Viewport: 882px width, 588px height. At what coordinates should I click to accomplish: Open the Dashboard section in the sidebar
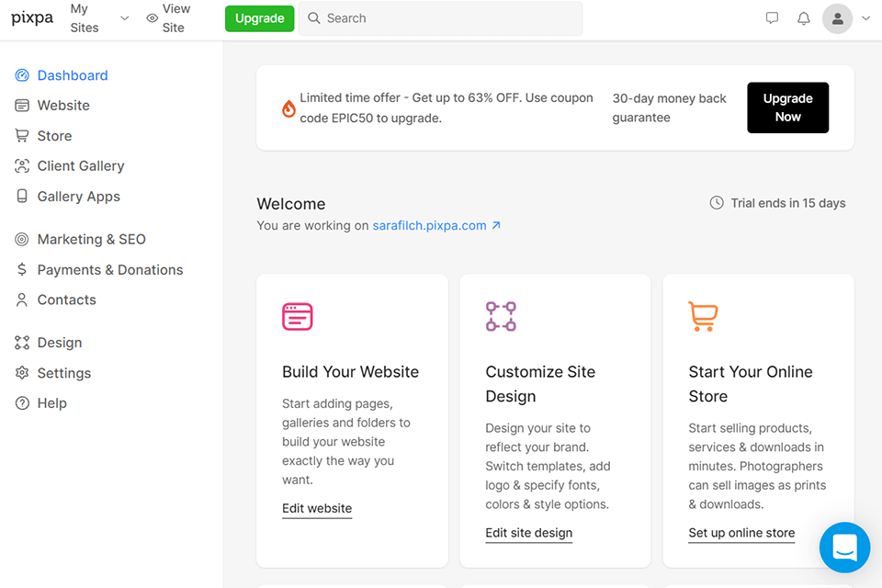click(x=73, y=74)
